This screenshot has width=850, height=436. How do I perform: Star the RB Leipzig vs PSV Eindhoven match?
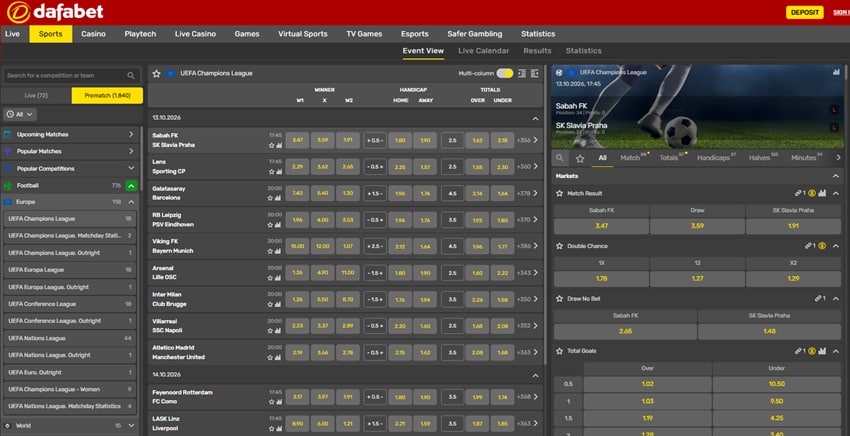click(272, 225)
